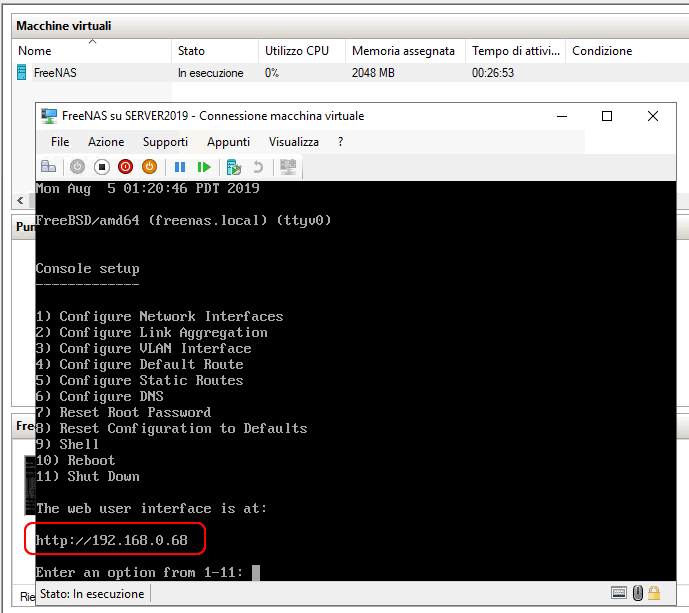Viewport: 689px width, 613px height.
Task: Click the FreeNAS server icon in list
Action: coord(21,73)
